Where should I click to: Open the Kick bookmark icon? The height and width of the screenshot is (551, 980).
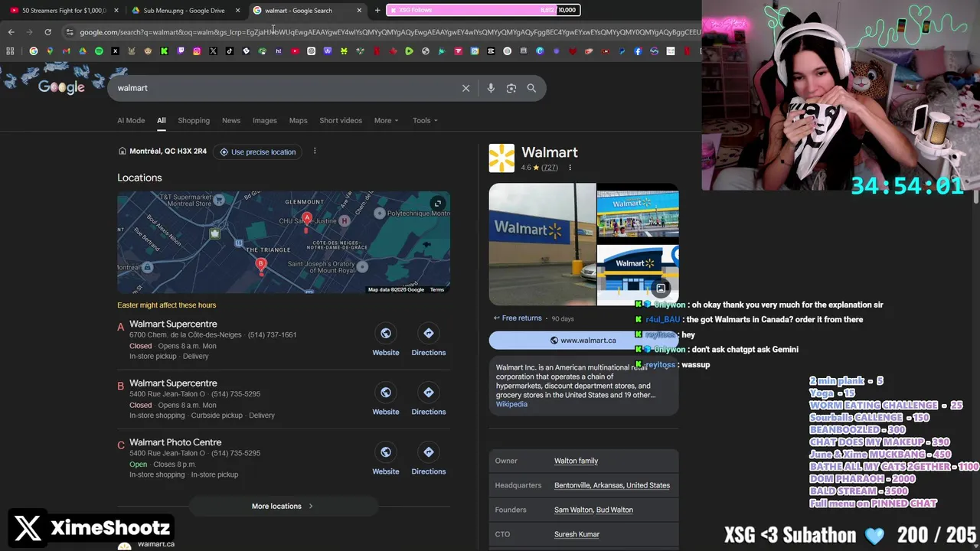pos(164,51)
